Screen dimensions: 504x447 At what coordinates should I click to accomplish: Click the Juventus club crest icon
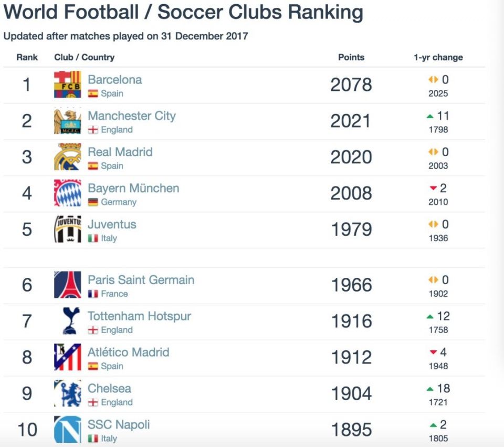67,229
